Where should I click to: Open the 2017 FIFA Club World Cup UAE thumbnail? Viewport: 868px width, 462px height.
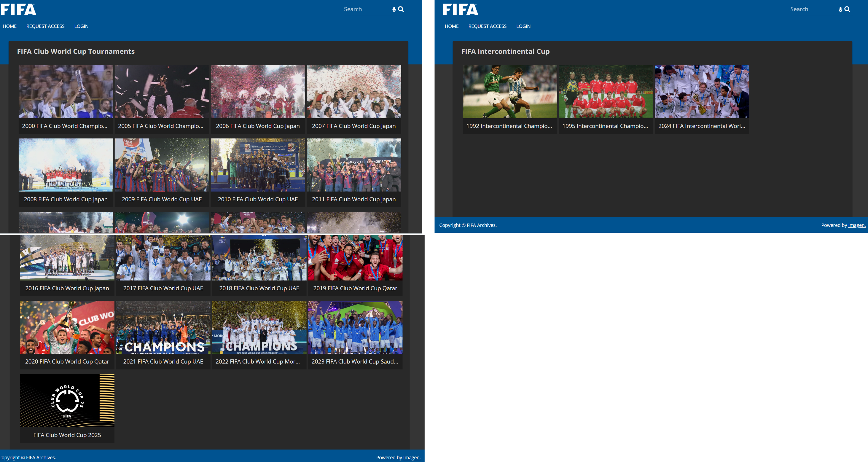(x=163, y=258)
